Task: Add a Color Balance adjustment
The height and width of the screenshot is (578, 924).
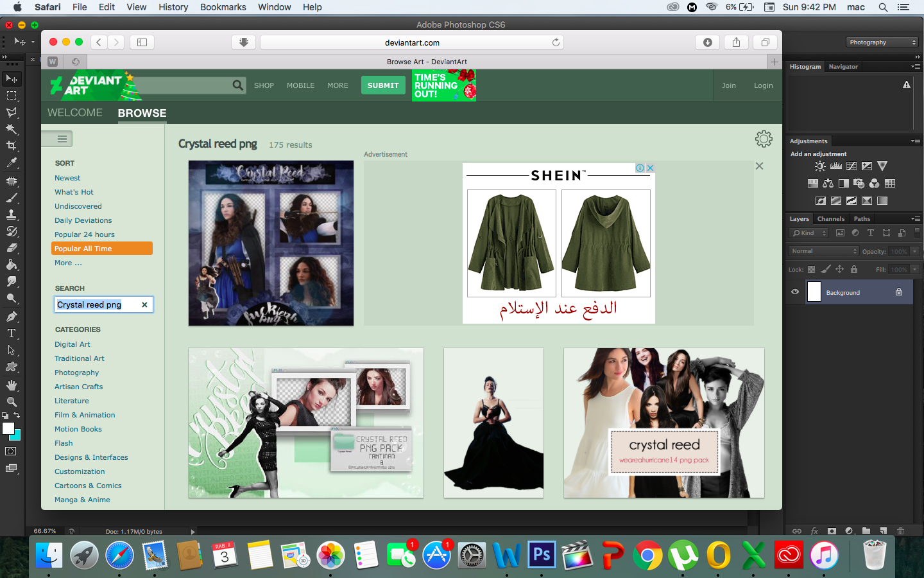Action: (828, 184)
